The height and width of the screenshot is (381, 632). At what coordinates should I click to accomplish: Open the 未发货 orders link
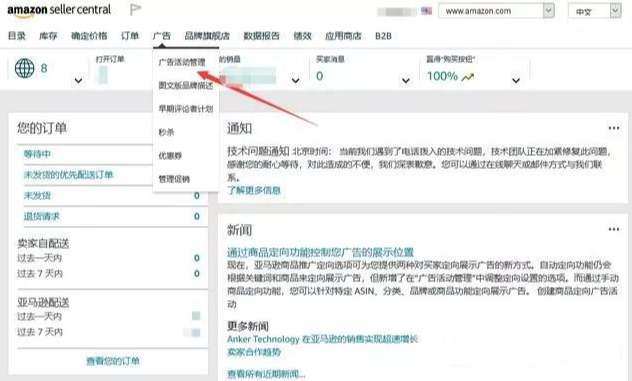point(37,196)
